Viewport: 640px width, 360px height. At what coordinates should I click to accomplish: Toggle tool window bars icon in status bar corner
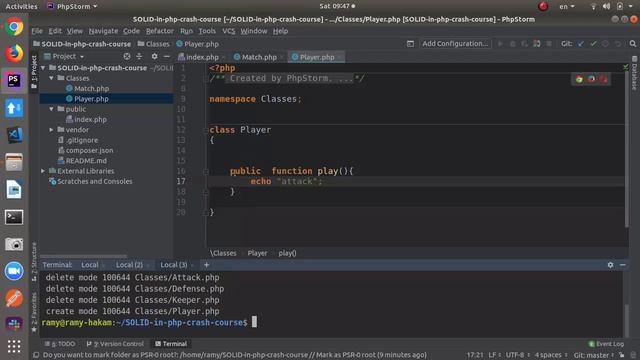click(36, 355)
